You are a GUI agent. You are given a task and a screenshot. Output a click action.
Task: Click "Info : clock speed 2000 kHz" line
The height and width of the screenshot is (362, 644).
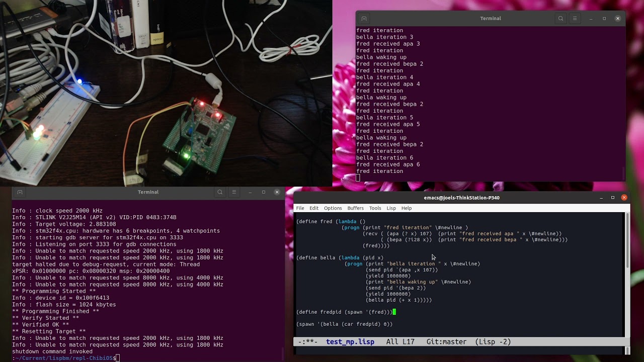coord(57,211)
